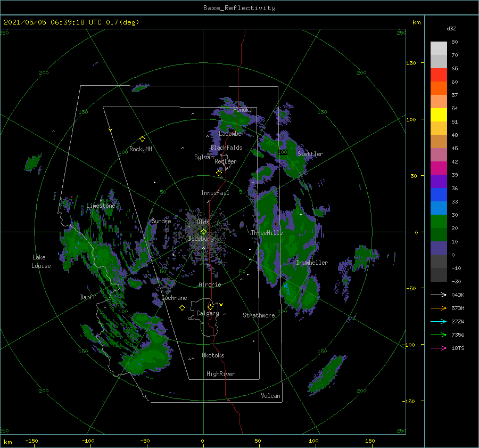Click the Sundre label
Image resolution: width=479 pixels, height=448 pixels.
pyautogui.click(x=161, y=221)
